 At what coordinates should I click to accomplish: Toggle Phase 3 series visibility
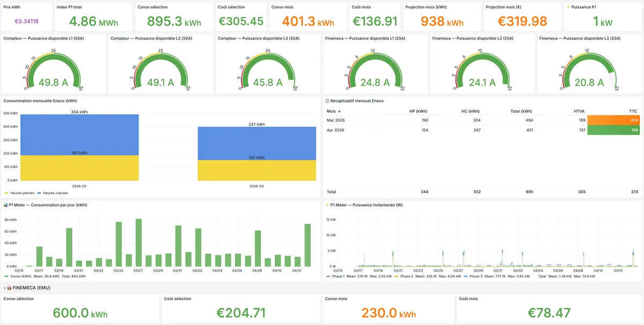[475, 276]
